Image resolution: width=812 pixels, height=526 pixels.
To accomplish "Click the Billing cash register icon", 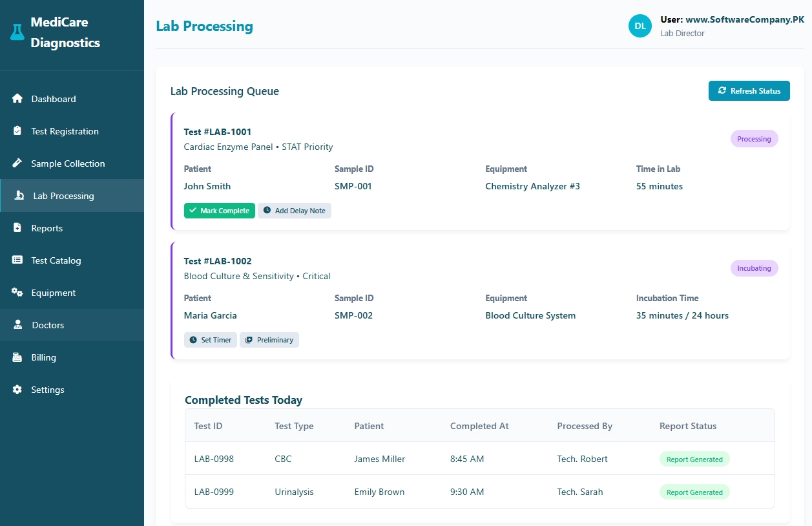I will [x=17, y=357].
